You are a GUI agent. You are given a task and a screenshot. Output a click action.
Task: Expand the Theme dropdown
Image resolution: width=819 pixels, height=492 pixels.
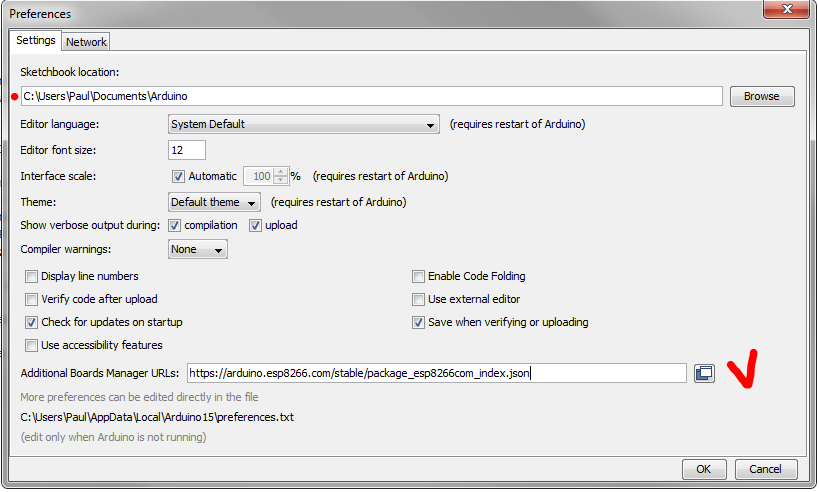(x=214, y=202)
